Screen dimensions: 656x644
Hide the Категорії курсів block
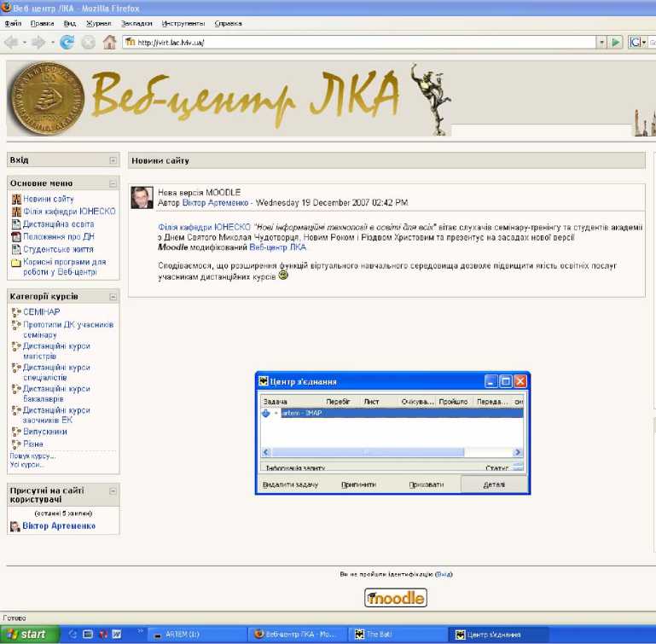(x=113, y=296)
